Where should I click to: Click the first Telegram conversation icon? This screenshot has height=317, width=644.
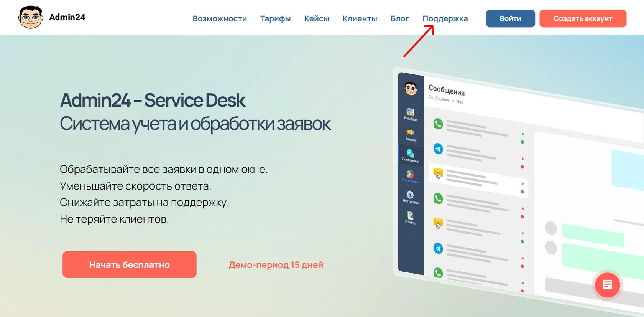point(438,149)
